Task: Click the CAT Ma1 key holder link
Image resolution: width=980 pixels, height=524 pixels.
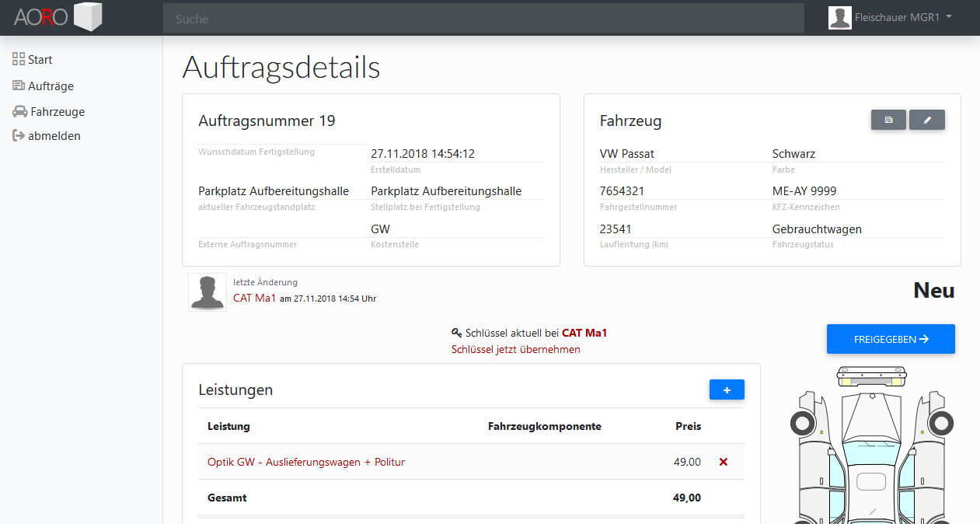Action: [x=584, y=332]
